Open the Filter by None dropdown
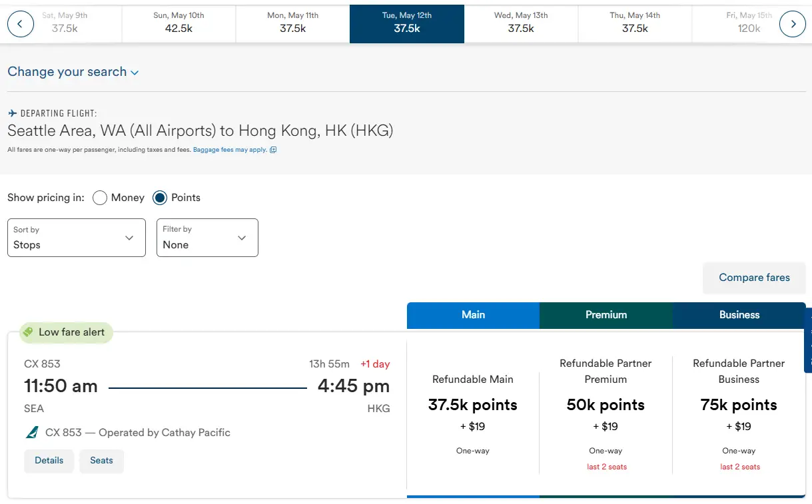The height and width of the screenshot is (504, 812). pos(207,238)
